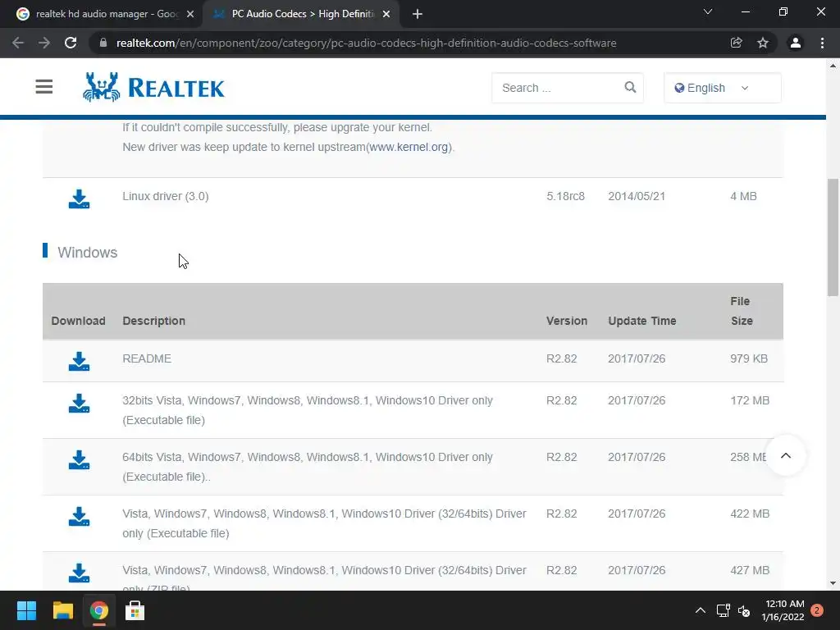The width and height of the screenshot is (840, 630).
Task: Download 32/64bits driver ZIP file (427 MB)
Action: coord(79,573)
